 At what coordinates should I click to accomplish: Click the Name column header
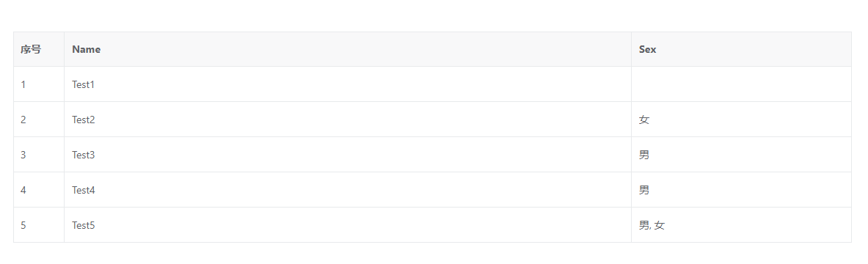[348, 49]
